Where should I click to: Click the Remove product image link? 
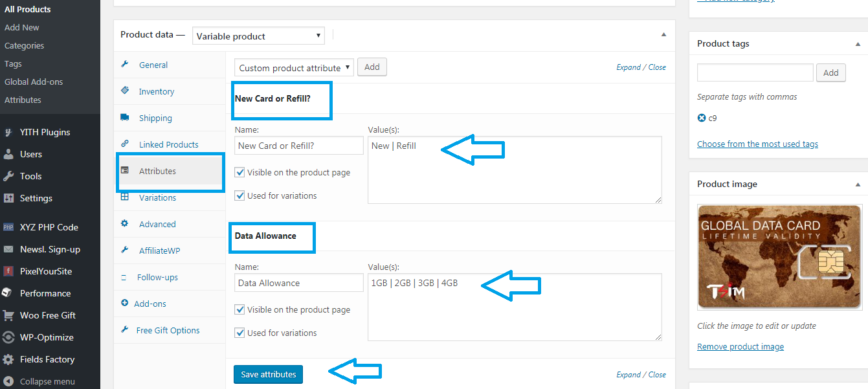(740, 346)
